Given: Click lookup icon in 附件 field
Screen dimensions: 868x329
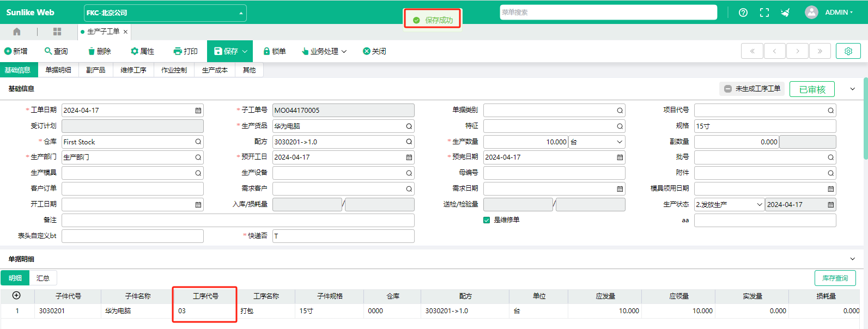Looking at the screenshot, I should (x=831, y=173).
